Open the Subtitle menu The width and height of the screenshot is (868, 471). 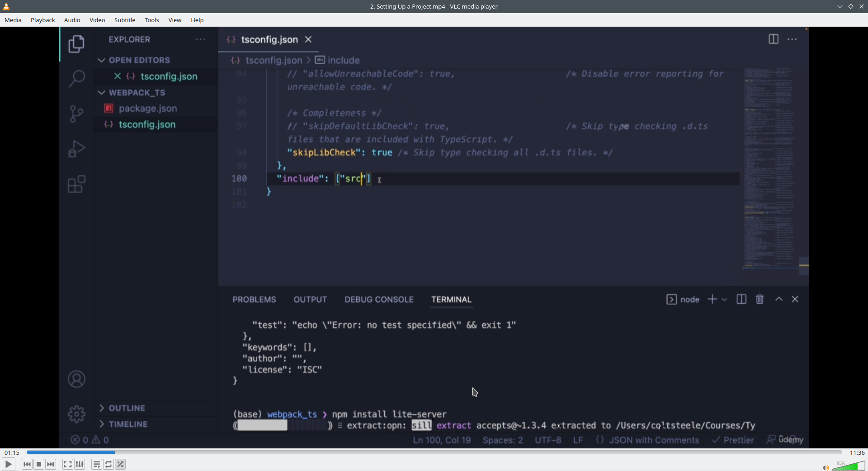coord(125,20)
